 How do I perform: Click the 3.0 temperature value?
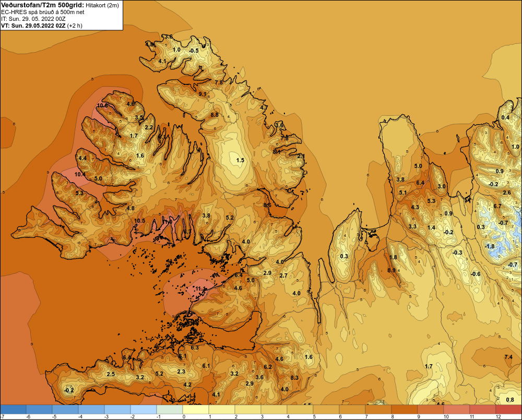[x=442, y=186]
